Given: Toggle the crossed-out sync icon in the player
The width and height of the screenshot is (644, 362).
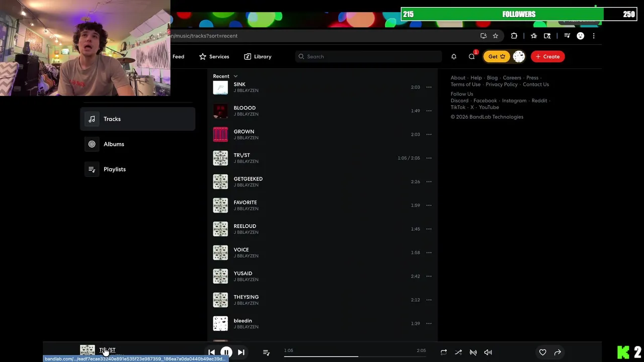Looking at the screenshot, I should 473,352.
